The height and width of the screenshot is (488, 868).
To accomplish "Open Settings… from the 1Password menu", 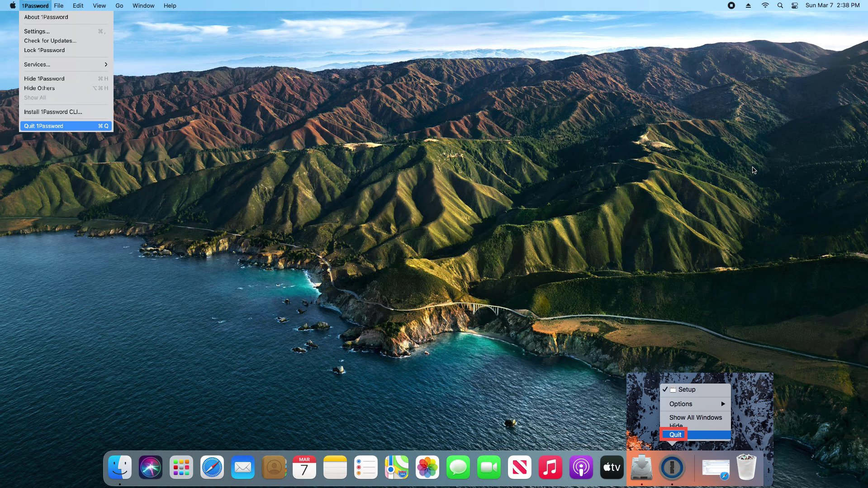I will [x=37, y=31].
